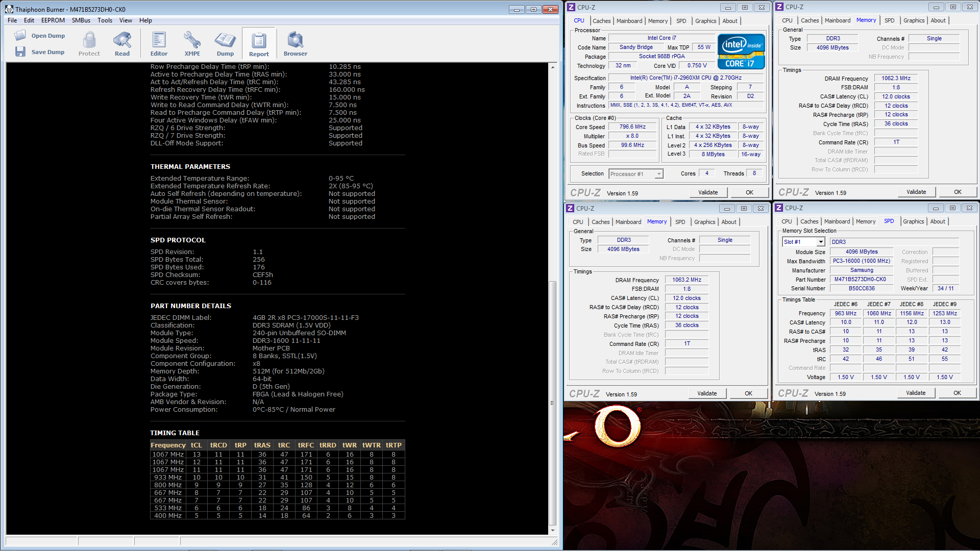Select CPU tab in bottom-right CPU-Z SPD window

(x=787, y=221)
